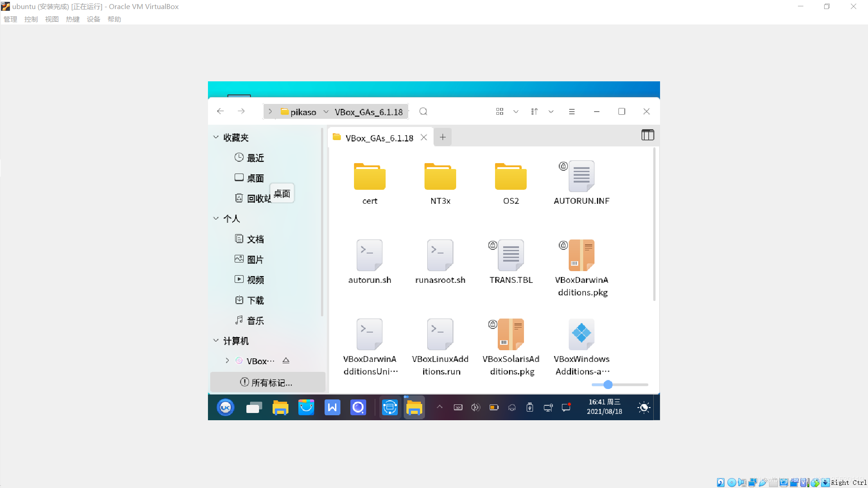Viewport: 868px width, 488px height.
Task: Change sort order with the sort arrow icon
Action: click(534, 111)
